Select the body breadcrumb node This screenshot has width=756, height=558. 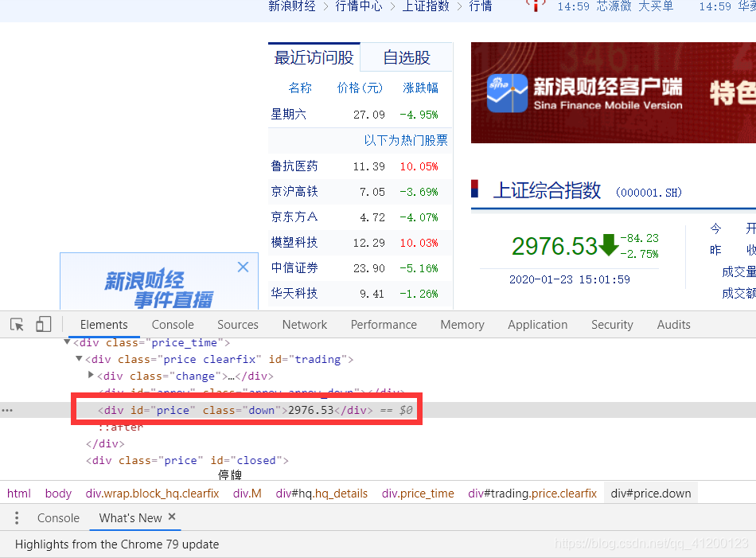58,494
